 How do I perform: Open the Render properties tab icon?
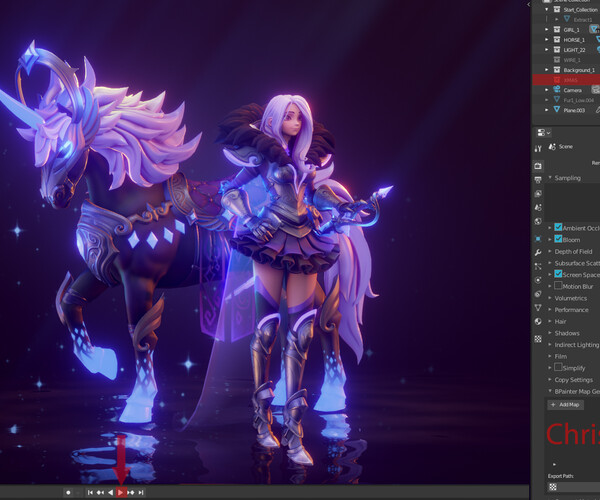pos(538,166)
